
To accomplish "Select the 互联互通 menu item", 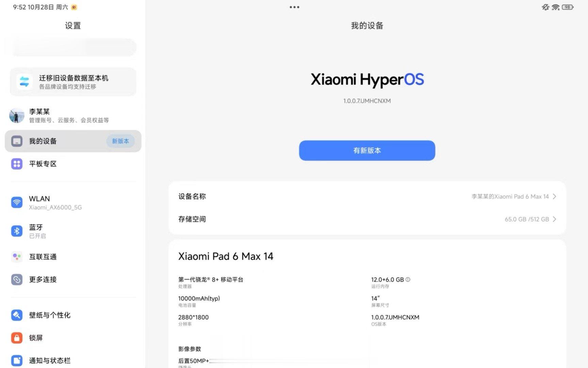I will (x=73, y=257).
